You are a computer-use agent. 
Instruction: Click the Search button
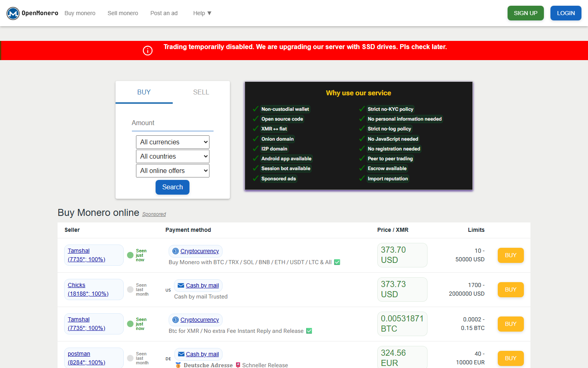click(x=173, y=187)
